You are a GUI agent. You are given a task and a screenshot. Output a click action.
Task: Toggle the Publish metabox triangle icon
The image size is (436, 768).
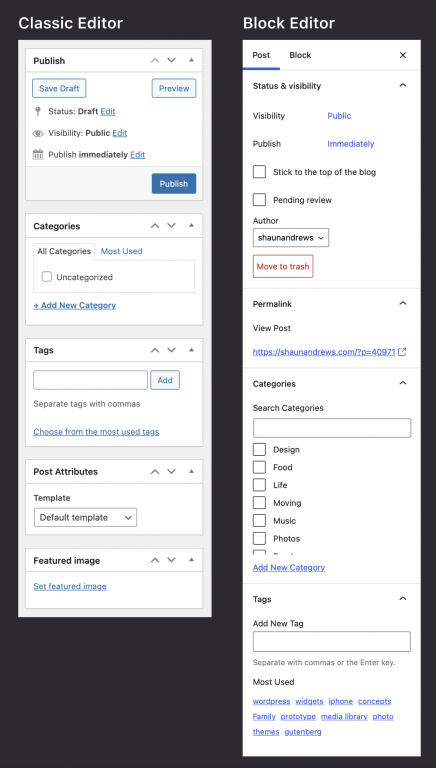(x=192, y=60)
